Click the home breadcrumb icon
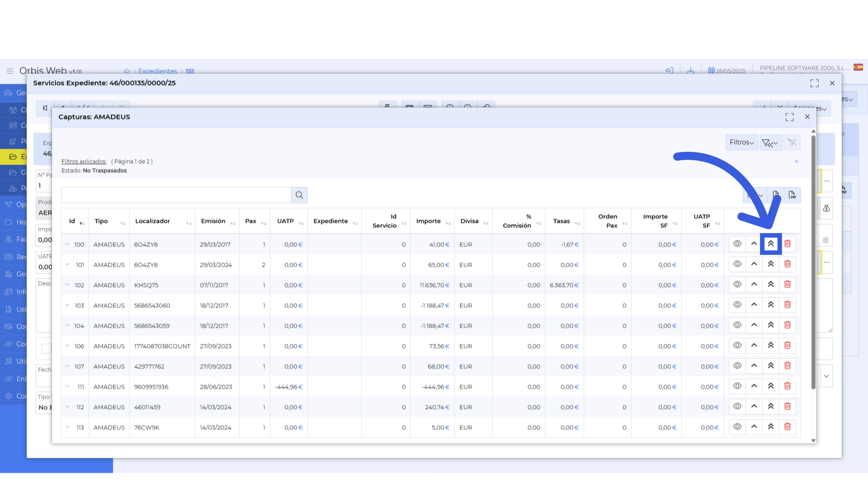Viewport: 868px width, 488px height. (x=127, y=71)
